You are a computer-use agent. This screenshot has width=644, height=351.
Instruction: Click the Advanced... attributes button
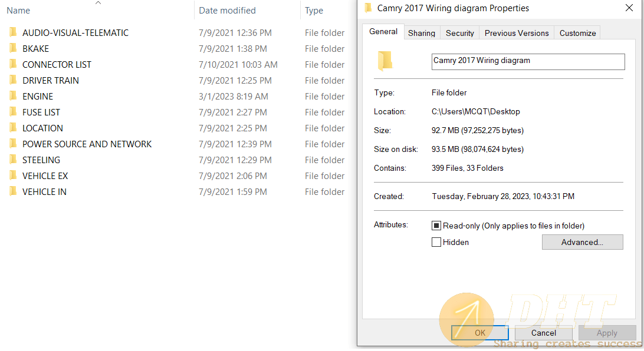tap(583, 242)
